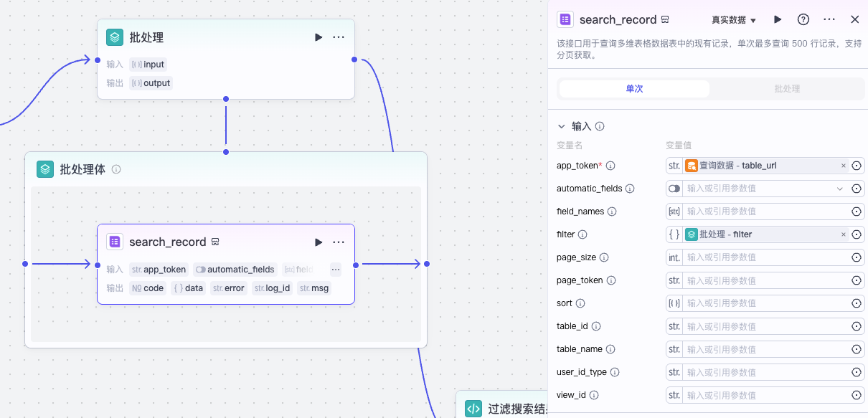This screenshot has height=418, width=868.
Task: Select the 单次 tab
Action: click(634, 89)
